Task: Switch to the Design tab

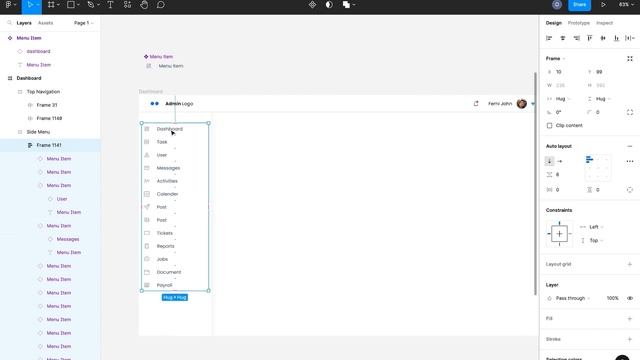Action: point(554,23)
